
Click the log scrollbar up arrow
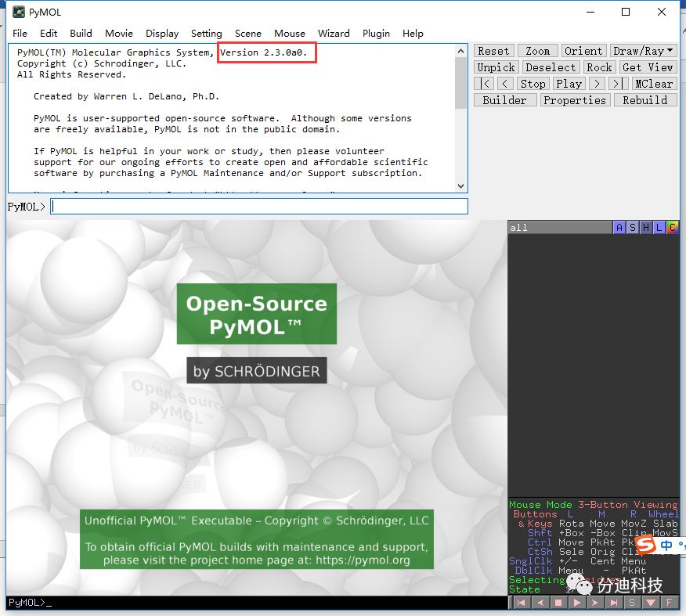click(460, 51)
